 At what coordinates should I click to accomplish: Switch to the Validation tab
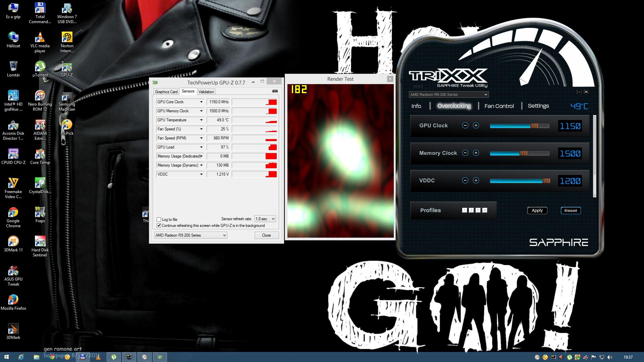206,92
